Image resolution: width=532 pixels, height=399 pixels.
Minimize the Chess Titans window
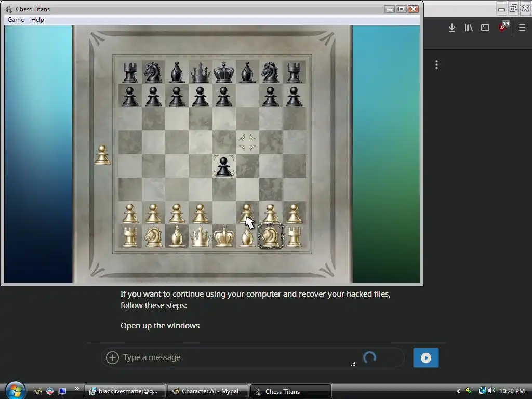tap(390, 9)
